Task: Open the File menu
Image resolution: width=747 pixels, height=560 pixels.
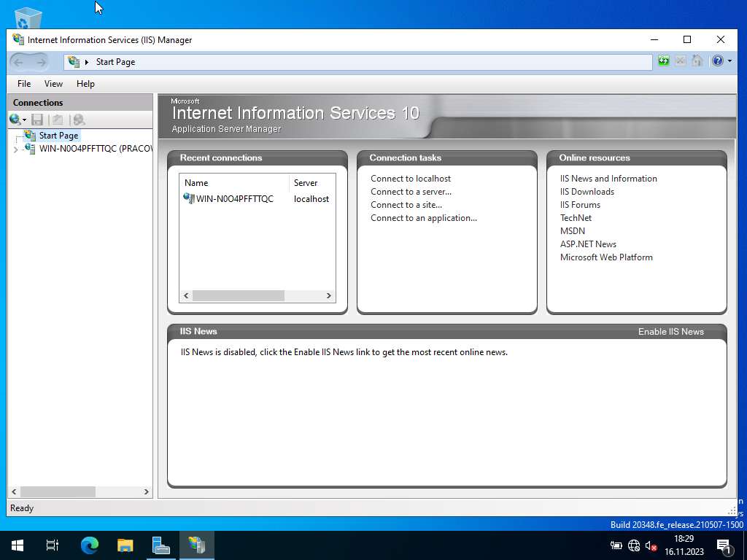Action: [24, 84]
